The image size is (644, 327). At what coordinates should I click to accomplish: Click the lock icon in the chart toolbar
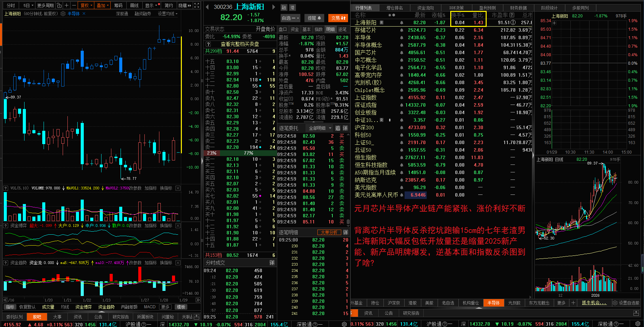(x=59, y=5)
